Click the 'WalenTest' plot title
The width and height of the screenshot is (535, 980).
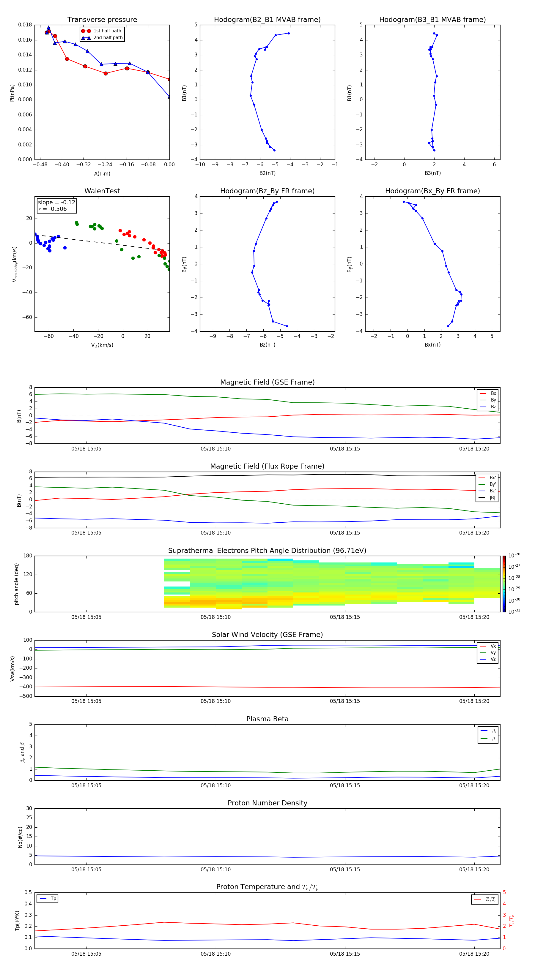[102, 191]
